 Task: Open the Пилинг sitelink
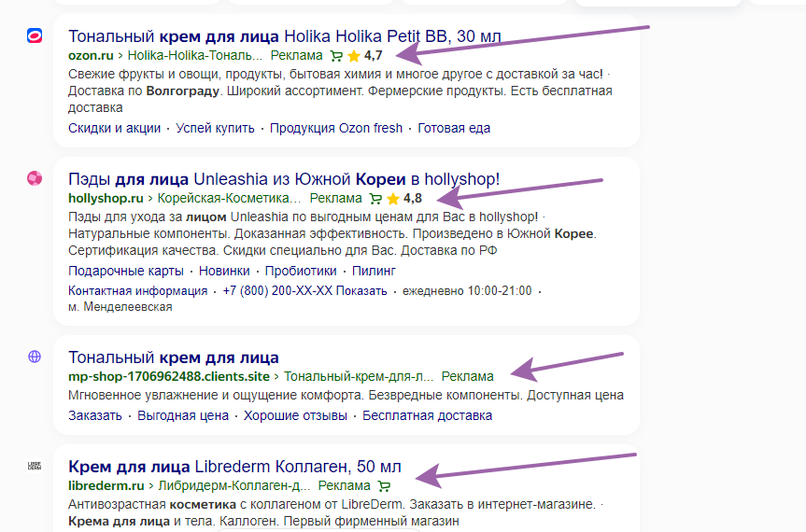click(x=374, y=271)
